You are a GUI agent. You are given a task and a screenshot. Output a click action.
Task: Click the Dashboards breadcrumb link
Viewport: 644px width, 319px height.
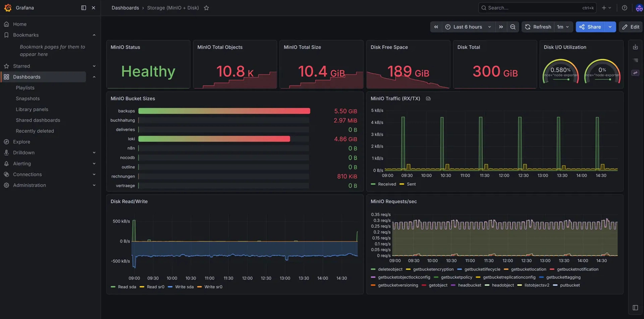[125, 8]
